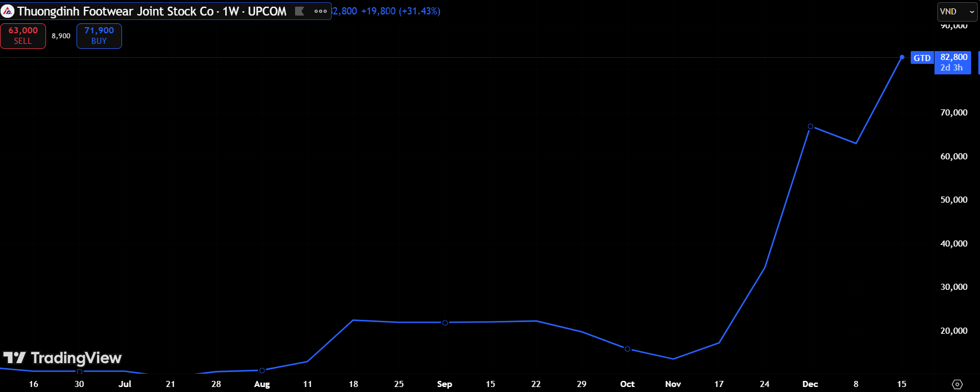Click the flag icon beside UPCOM
The height and width of the screenshot is (392, 980).
[x=299, y=11]
